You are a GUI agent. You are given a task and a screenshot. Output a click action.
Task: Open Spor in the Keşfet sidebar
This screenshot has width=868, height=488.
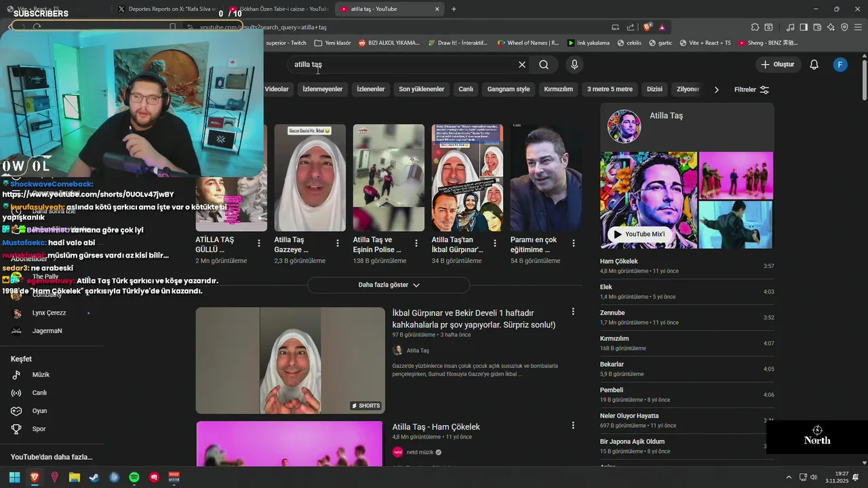(39, 429)
